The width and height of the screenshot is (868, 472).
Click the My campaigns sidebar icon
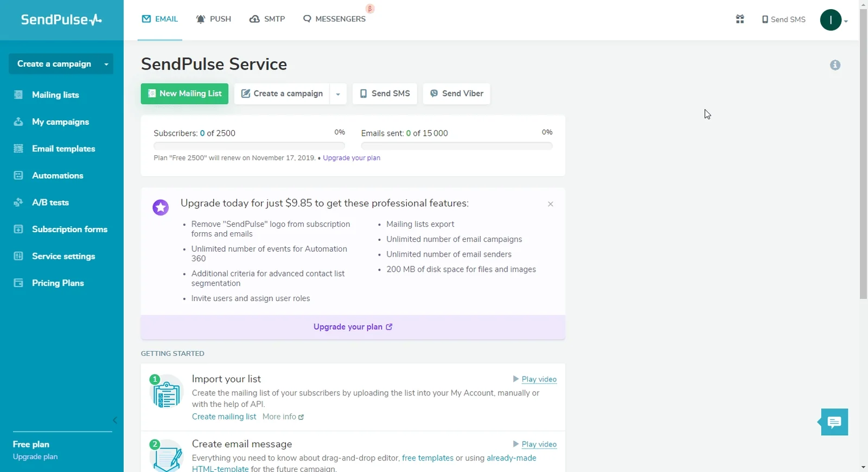pyautogui.click(x=18, y=122)
